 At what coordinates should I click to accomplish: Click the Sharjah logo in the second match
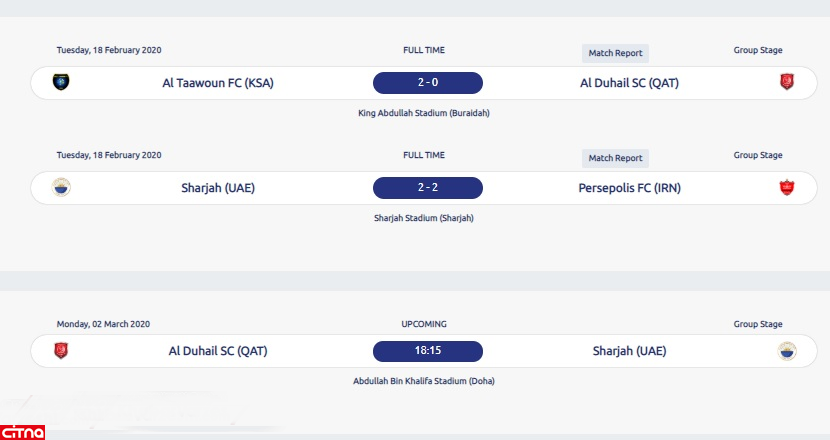point(61,187)
